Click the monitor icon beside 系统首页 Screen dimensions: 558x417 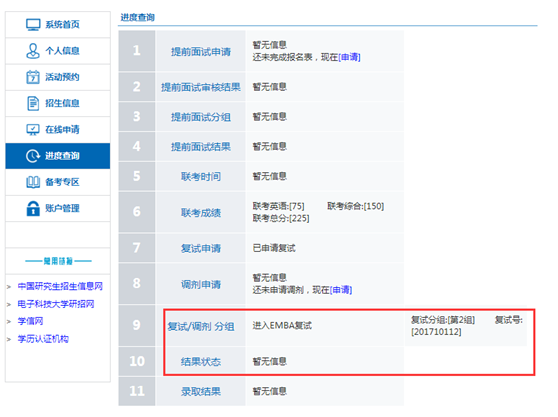click(33, 25)
